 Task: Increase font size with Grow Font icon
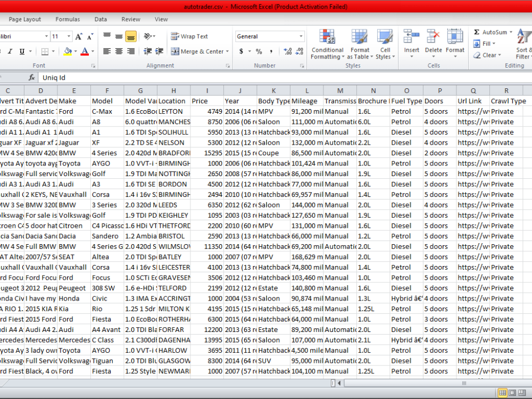pos(79,36)
